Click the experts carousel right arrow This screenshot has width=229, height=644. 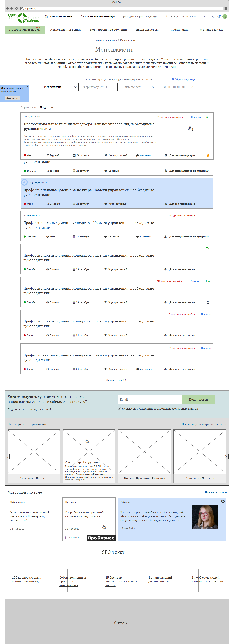tap(226, 456)
